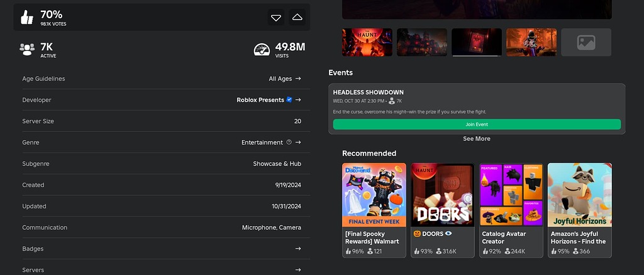This screenshot has height=275, width=644.
Task: Open the Genre row arrow
Action: coord(298,143)
